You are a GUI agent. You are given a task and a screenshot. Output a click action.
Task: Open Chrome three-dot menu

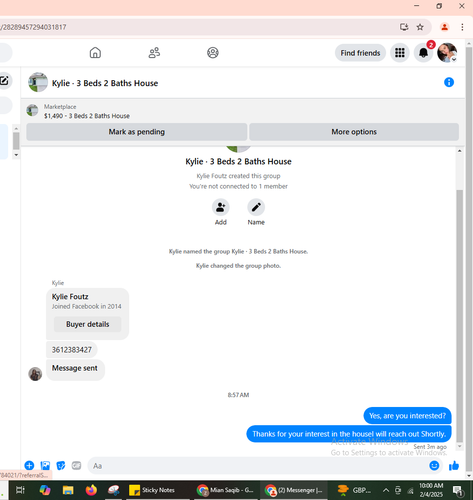(x=462, y=27)
